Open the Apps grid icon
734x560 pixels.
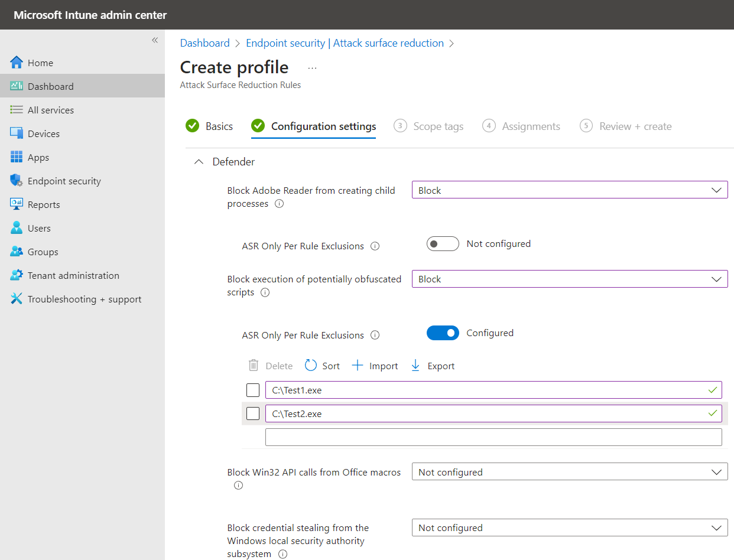coord(17,157)
